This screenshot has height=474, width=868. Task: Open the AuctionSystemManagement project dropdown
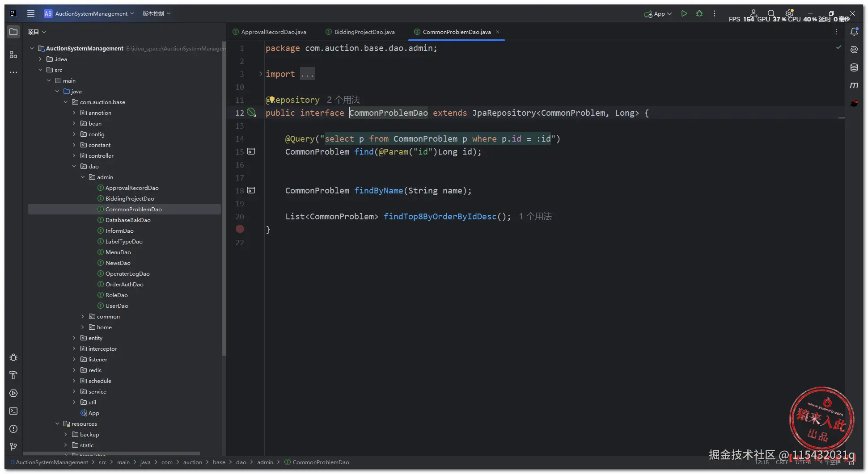coord(89,13)
